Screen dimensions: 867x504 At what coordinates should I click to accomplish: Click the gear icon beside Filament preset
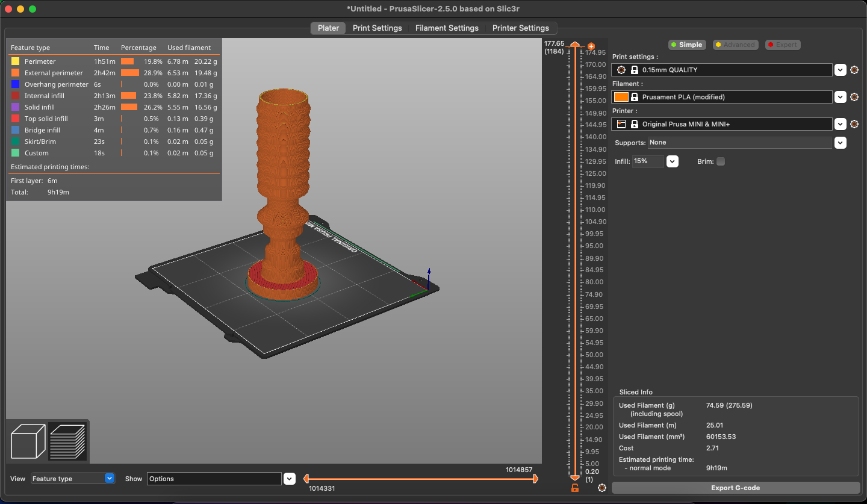[854, 97]
